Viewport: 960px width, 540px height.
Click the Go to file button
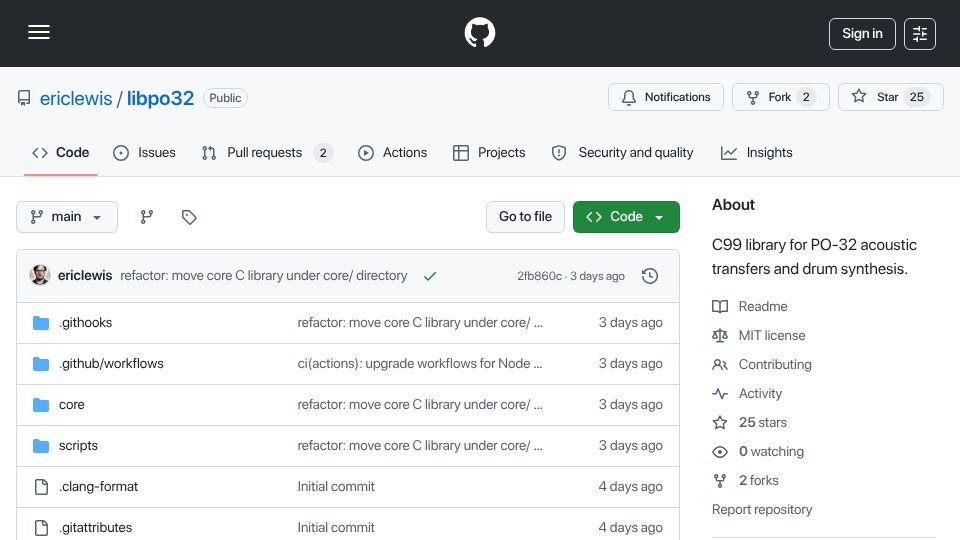point(525,217)
